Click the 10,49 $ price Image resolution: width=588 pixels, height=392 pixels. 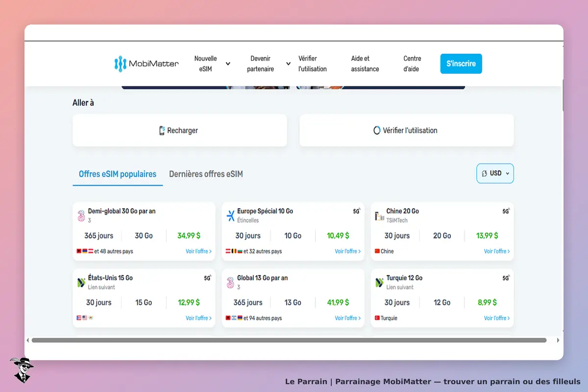[338, 236]
